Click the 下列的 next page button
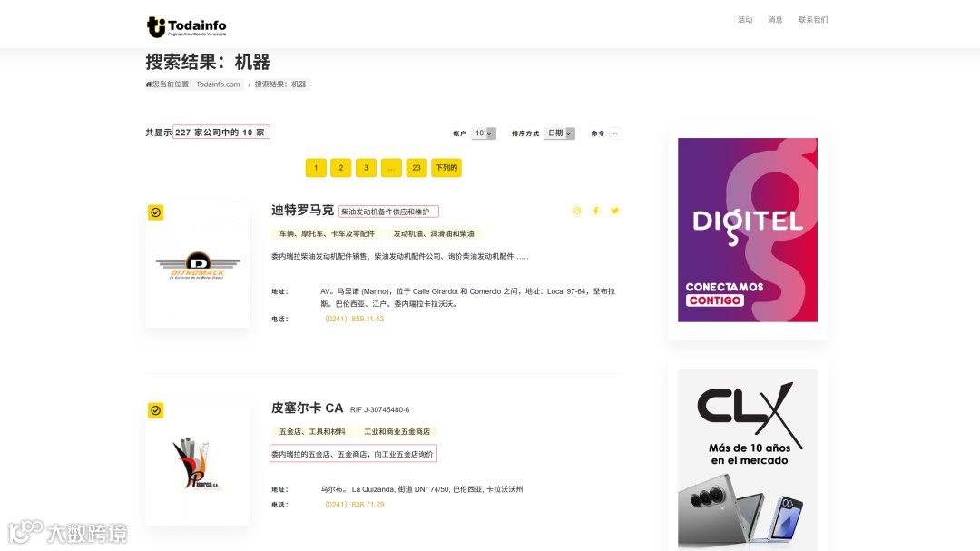980x551 pixels. [446, 168]
